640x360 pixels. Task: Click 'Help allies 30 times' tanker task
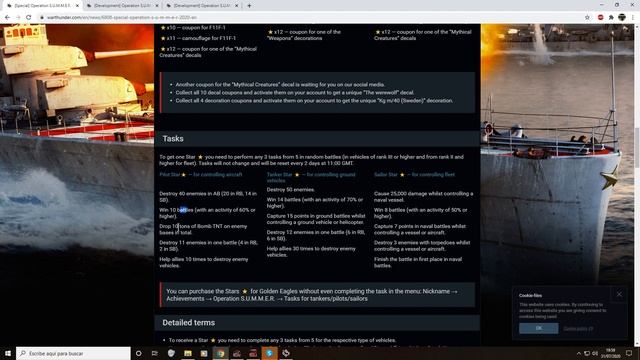311,252
